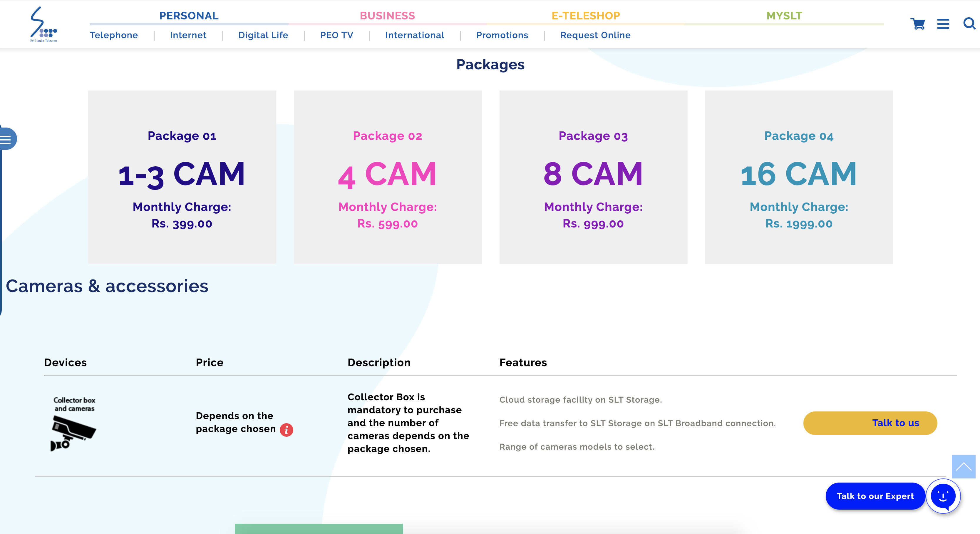Click the Rs. 399.00 monthly charge

click(x=182, y=223)
